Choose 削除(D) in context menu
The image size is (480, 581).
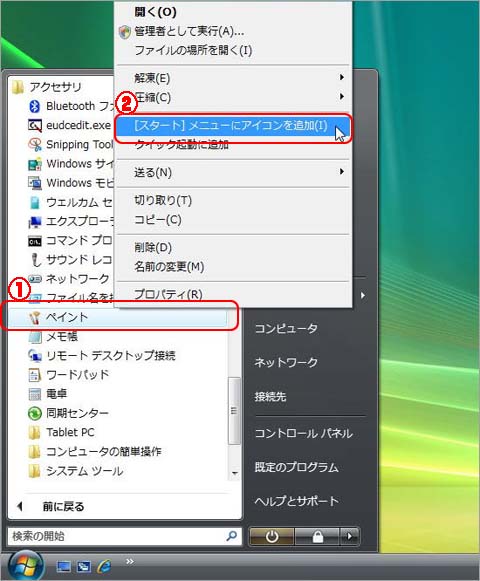[234, 248]
